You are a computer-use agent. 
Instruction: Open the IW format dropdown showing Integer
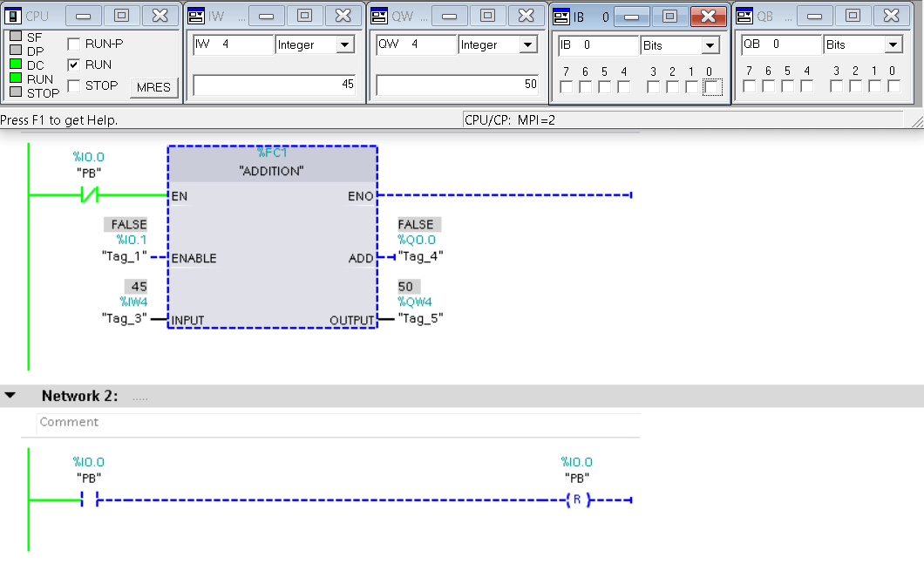(x=345, y=44)
